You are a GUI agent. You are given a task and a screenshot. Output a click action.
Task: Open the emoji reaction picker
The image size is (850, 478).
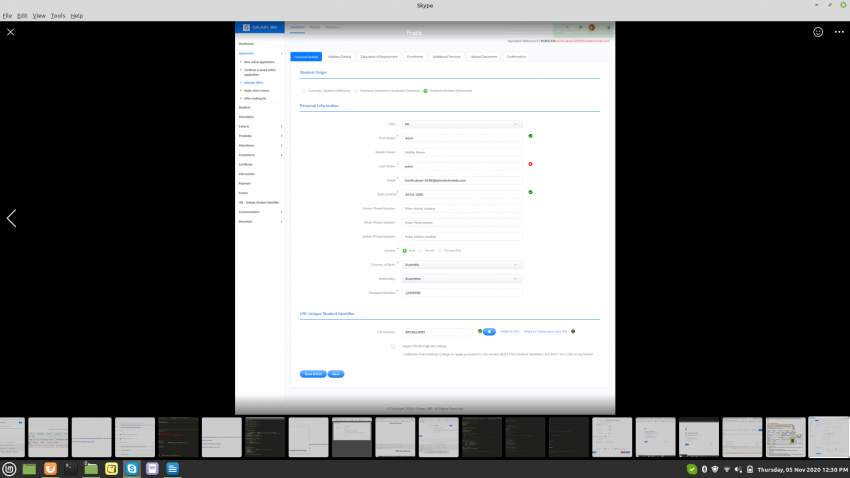pyautogui.click(x=818, y=32)
